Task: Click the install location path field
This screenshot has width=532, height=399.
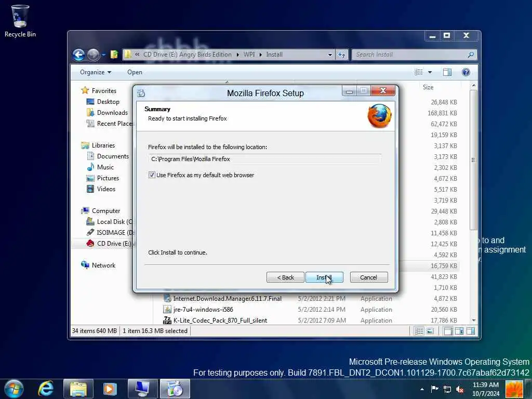Action: (264, 159)
